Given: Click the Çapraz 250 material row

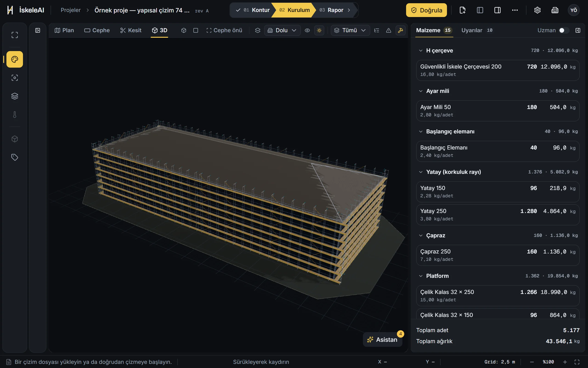Looking at the screenshot, I should coord(498,255).
